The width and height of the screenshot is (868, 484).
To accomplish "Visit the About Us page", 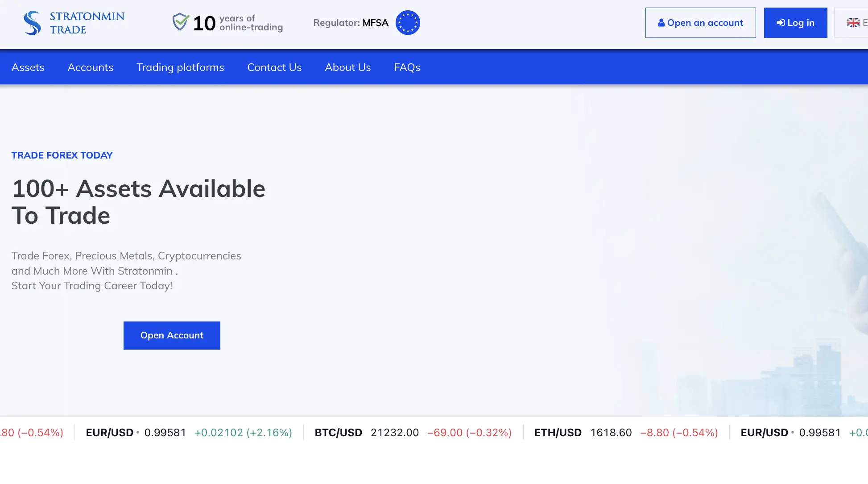I will (x=348, y=67).
